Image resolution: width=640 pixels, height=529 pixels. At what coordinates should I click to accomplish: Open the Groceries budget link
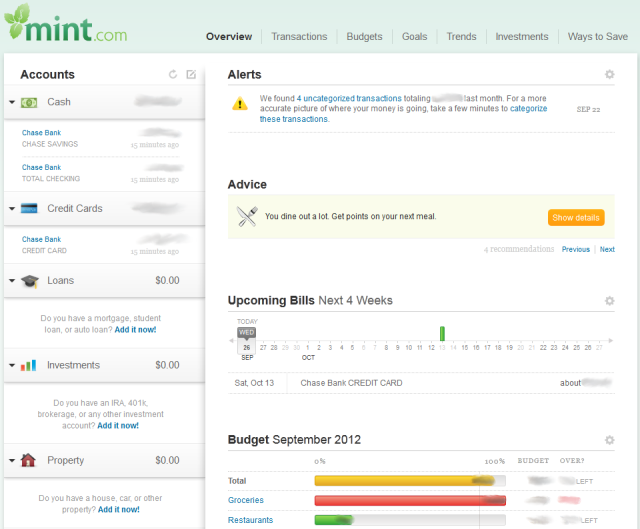point(246,500)
